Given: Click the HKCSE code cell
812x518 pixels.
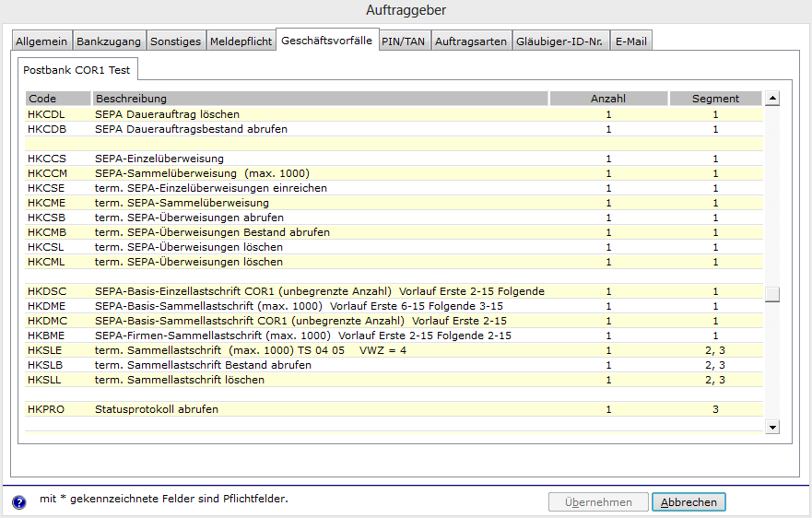Looking at the screenshot, I should (46, 188).
